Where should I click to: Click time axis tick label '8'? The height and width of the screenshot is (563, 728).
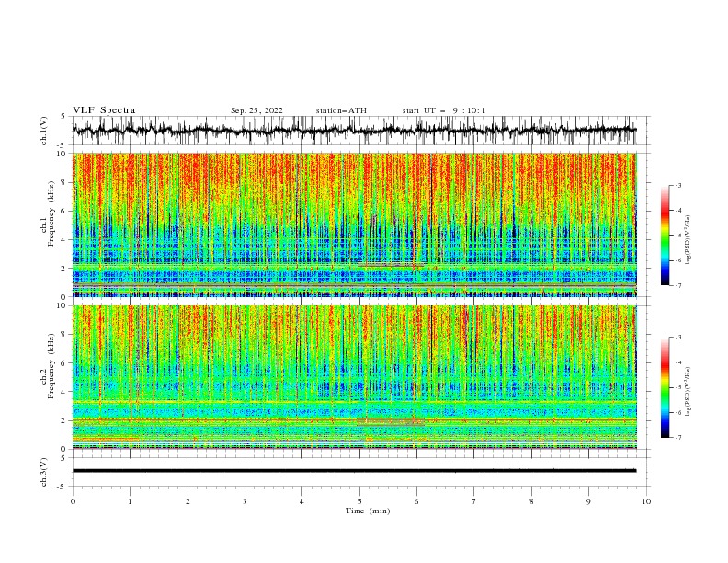click(x=531, y=501)
